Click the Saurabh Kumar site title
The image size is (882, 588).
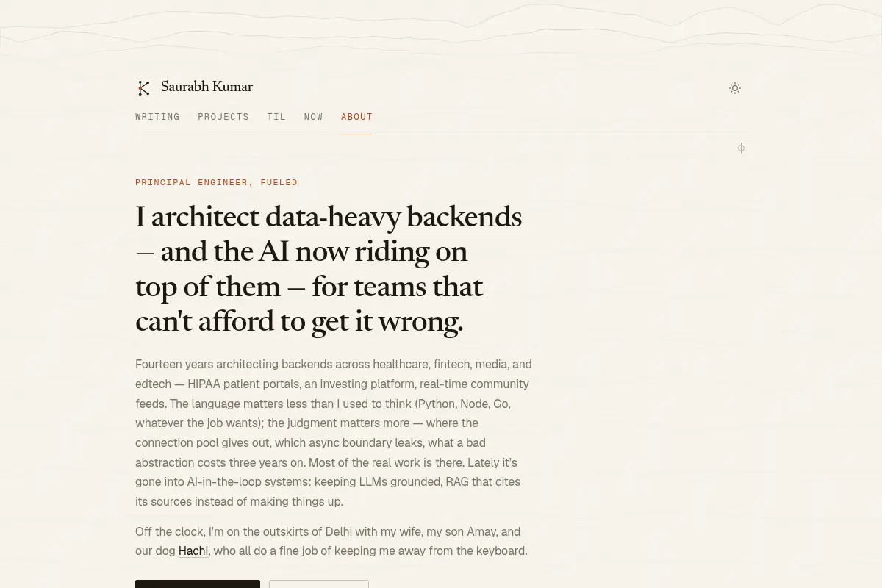point(207,87)
